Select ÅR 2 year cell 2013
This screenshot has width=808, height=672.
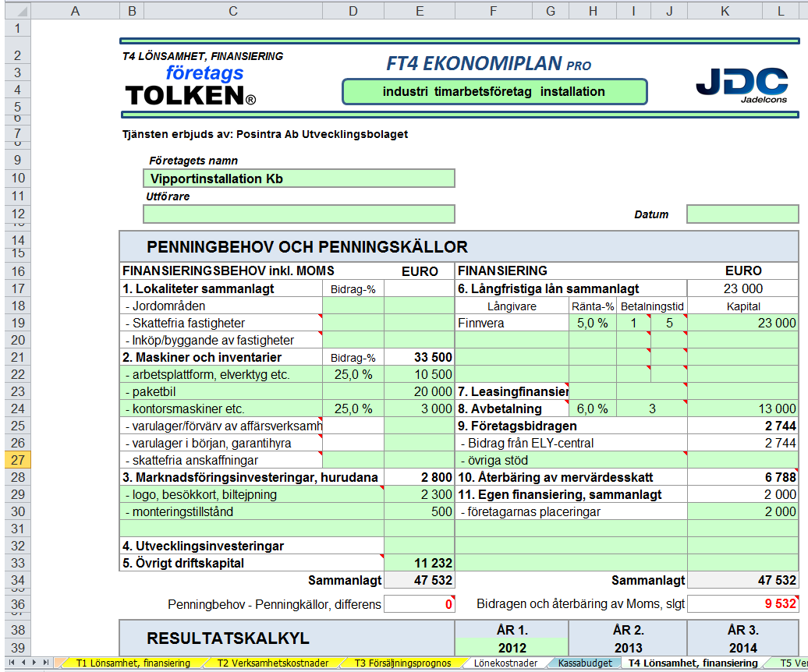click(628, 647)
